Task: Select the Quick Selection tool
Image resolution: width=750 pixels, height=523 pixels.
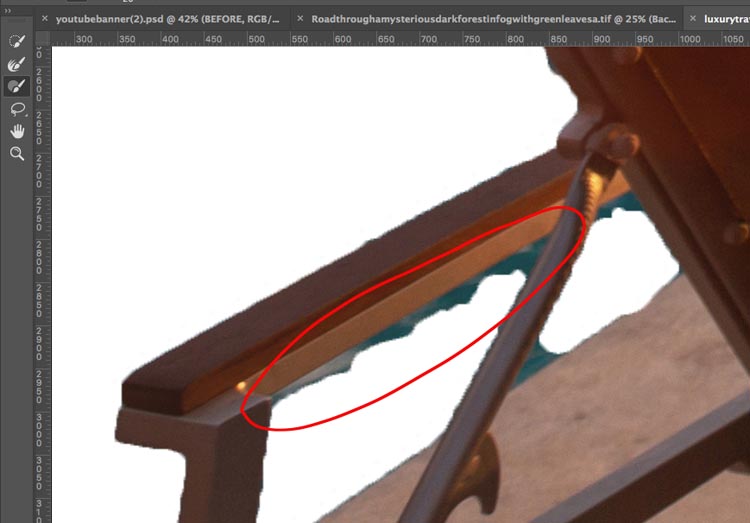Action: click(x=17, y=41)
